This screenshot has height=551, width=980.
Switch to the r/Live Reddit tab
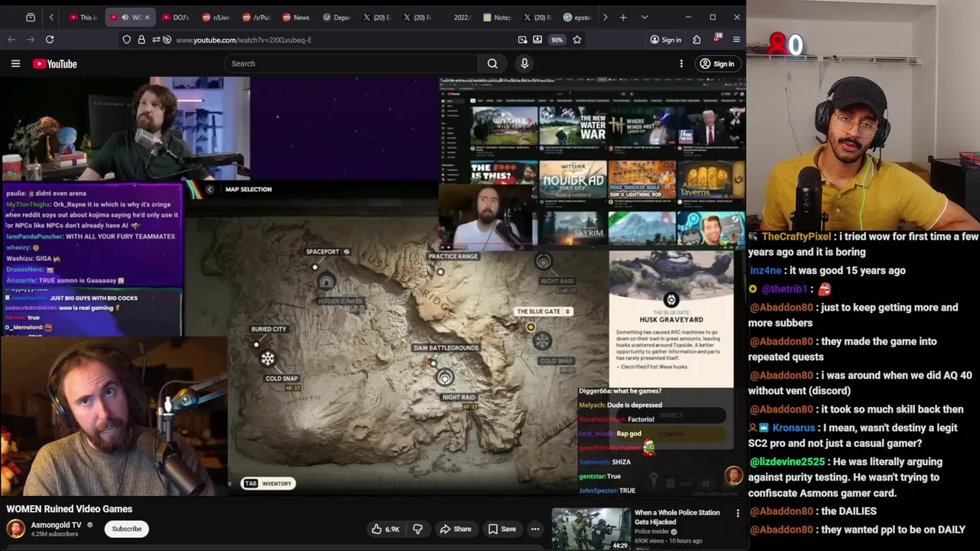216,17
